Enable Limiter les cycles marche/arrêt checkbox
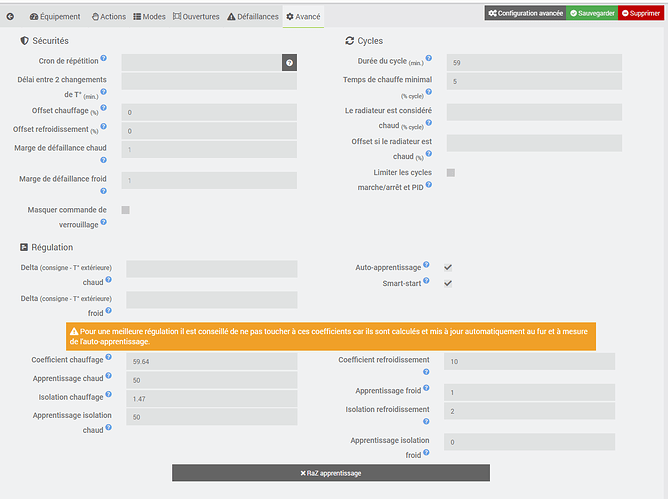 coord(451,173)
